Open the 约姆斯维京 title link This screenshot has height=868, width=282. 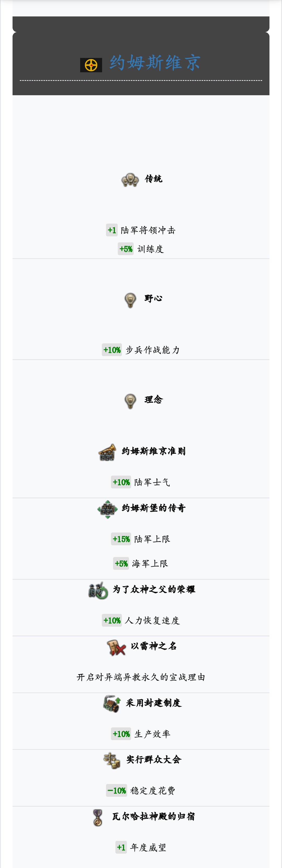(x=155, y=63)
